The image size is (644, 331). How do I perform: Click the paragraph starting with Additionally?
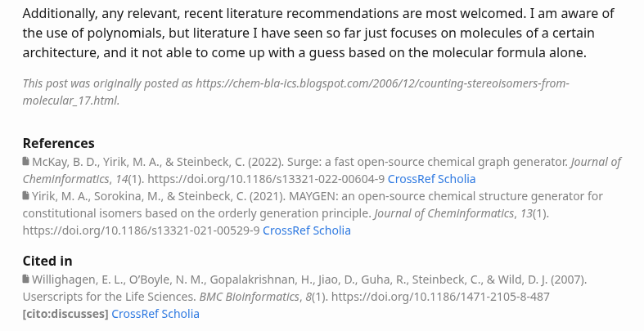318,34
